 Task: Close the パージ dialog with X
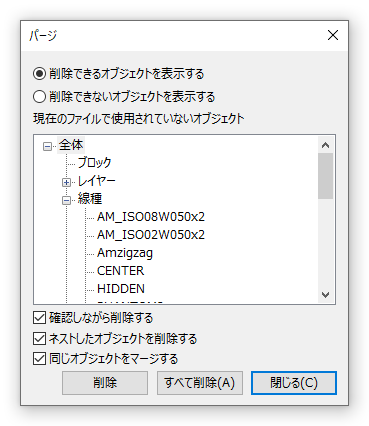[x=333, y=35]
